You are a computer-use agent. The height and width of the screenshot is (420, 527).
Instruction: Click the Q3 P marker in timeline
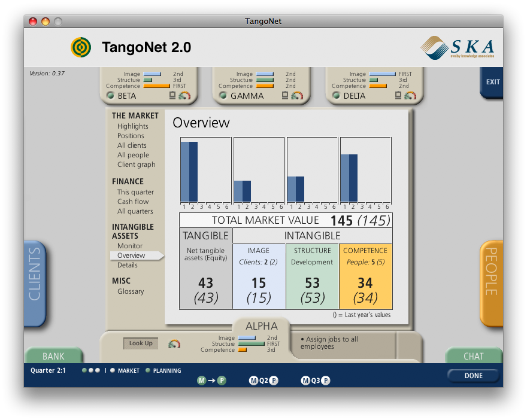(326, 381)
